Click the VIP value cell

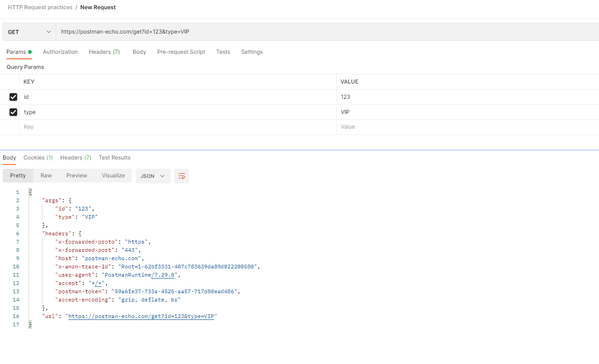click(467, 112)
